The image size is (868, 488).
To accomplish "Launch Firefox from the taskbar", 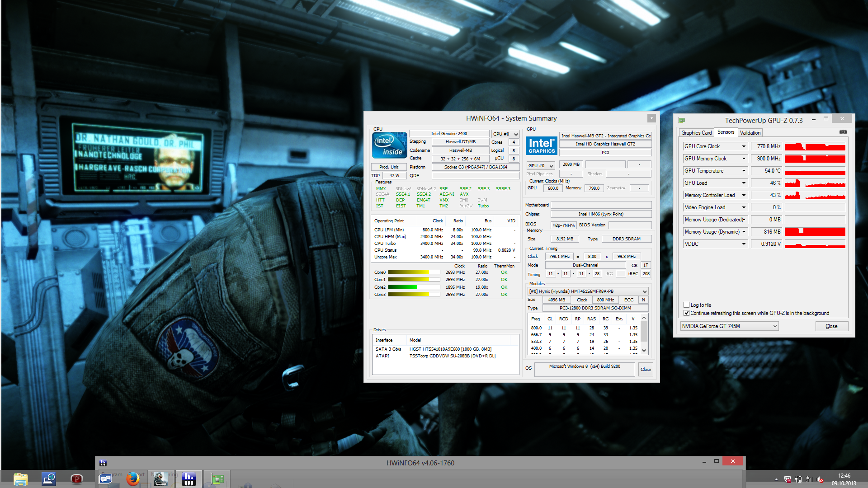I will 132,479.
